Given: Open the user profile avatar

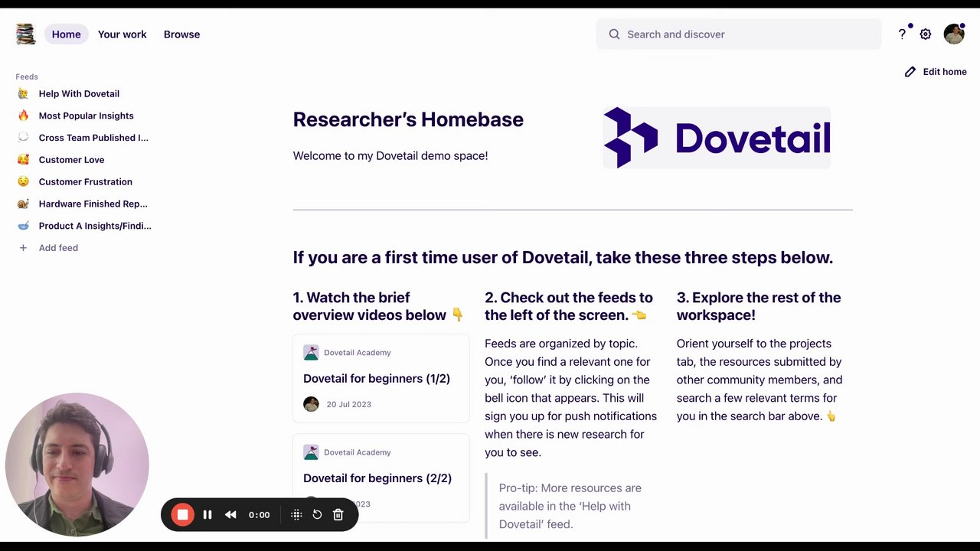Looking at the screenshot, I should tap(954, 34).
